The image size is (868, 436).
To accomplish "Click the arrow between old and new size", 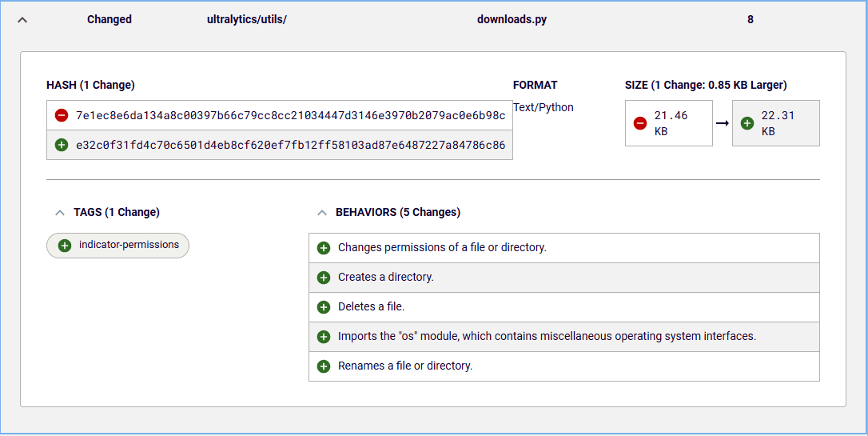I will click(x=722, y=123).
